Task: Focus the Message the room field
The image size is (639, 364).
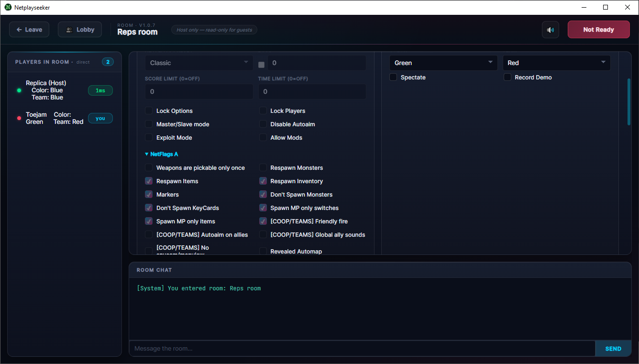Action: tap(362, 349)
